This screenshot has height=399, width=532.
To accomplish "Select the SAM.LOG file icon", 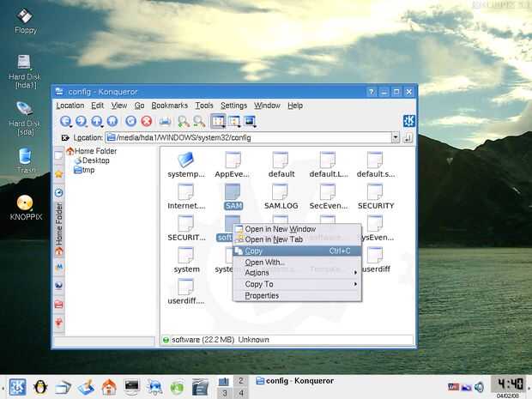I will click(281, 190).
